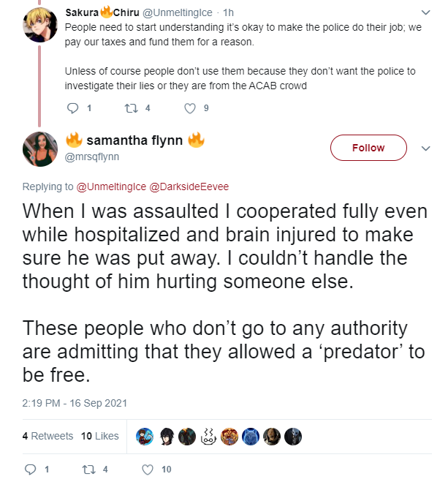Open first liker avatar with red character
448x490 pixels.
145,437
